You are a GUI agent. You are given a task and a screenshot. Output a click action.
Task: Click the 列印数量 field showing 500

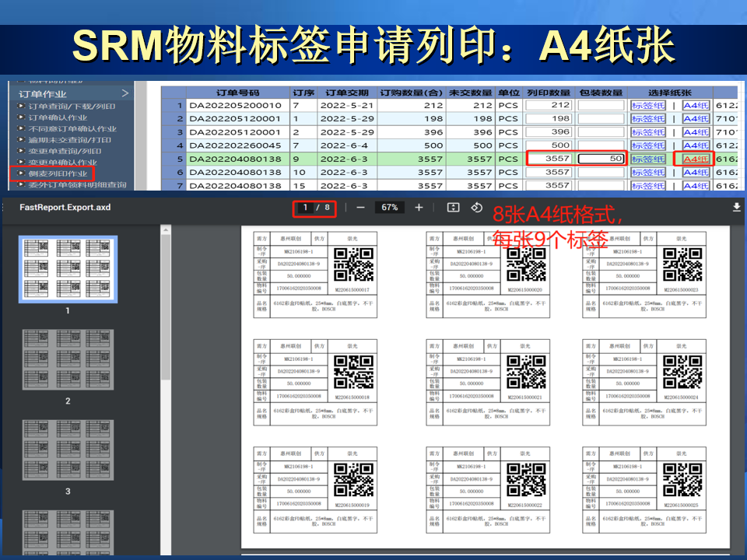pyautogui.click(x=549, y=145)
